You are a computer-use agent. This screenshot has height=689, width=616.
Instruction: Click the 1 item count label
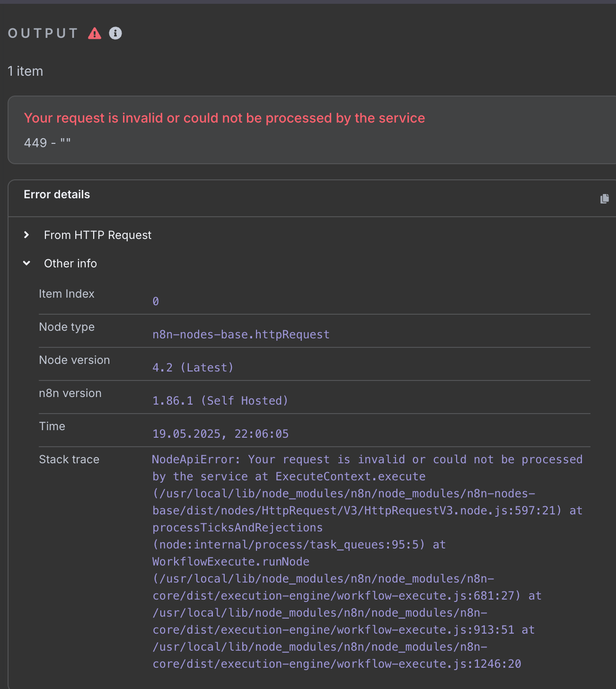pos(26,71)
